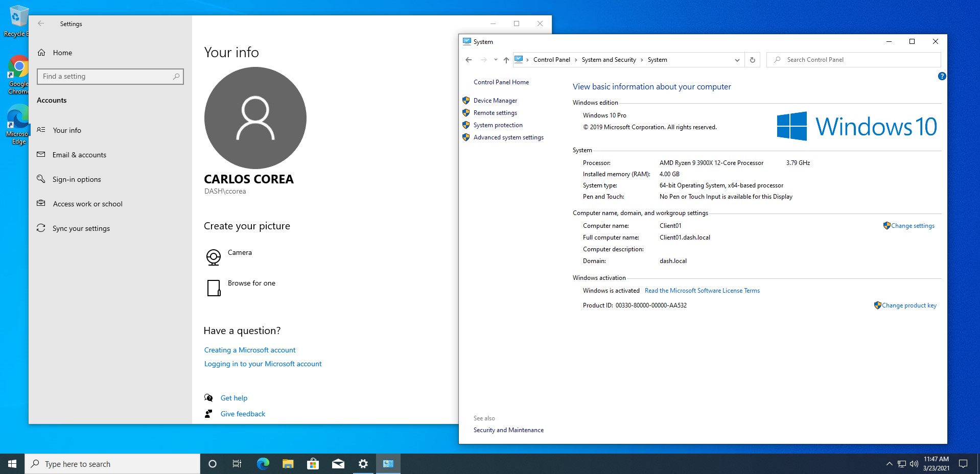Click Change settings for computer name

pyautogui.click(x=912, y=226)
